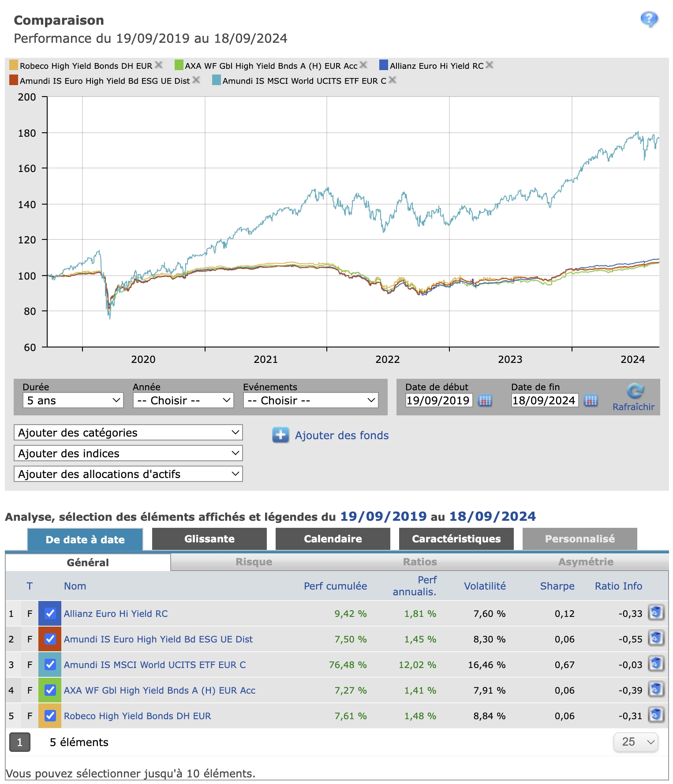Open the Durée 5 ans dropdown
The image size is (673, 784).
point(73,400)
